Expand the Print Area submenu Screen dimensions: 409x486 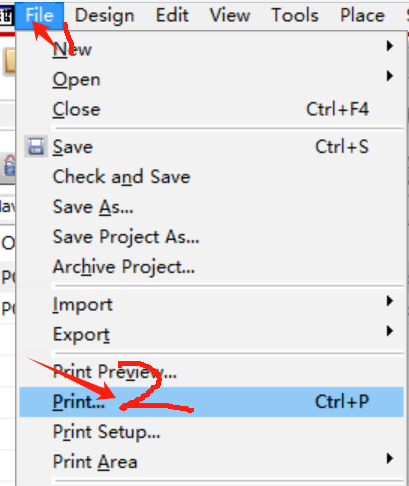(x=211, y=462)
